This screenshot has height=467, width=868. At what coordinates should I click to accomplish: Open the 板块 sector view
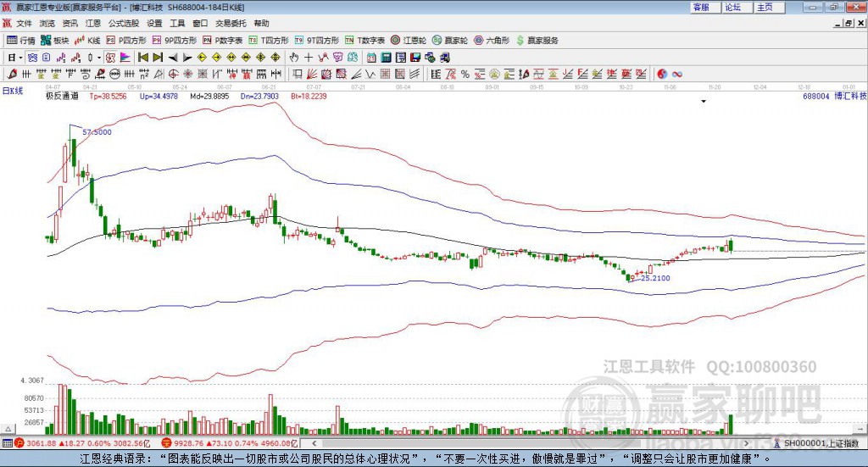pos(55,41)
